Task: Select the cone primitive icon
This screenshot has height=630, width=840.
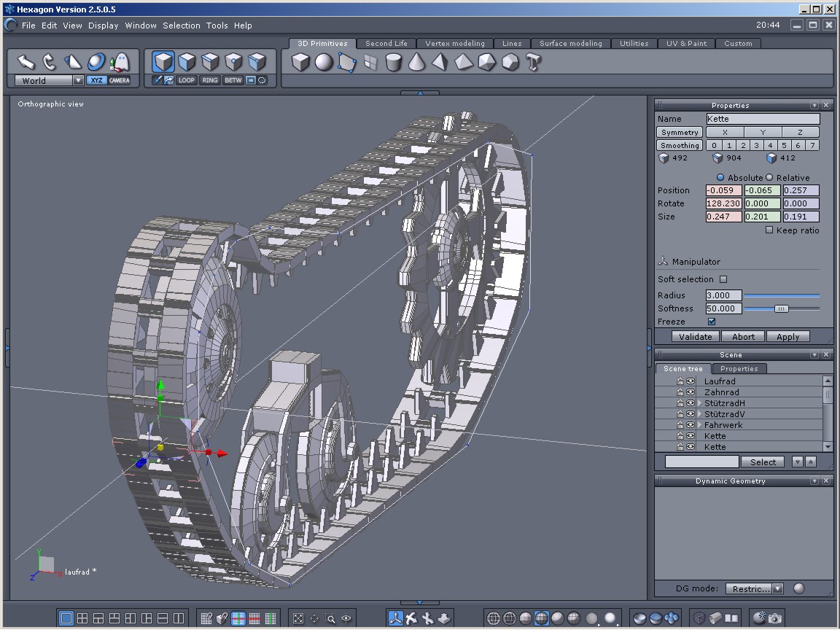Action: (416, 63)
